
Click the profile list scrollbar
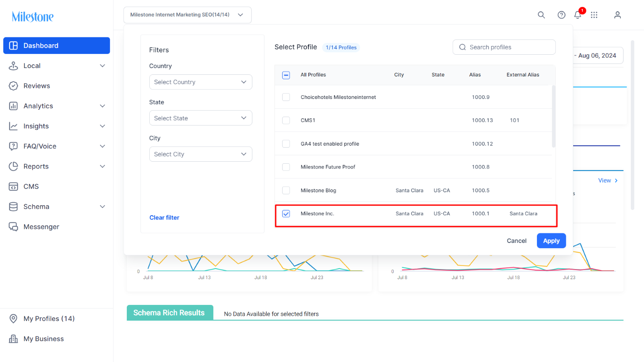[x=554, y=116]
